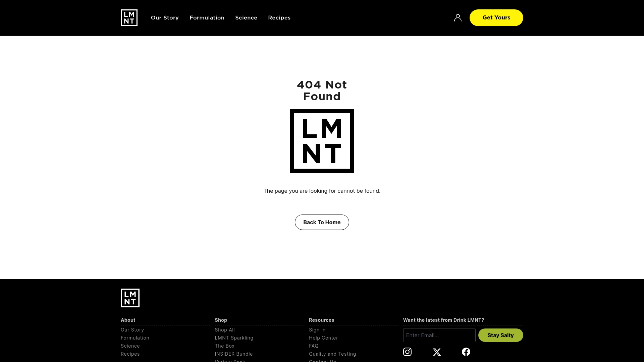The height and width of the screenshot is (362, 644).
Task: Open LMNT Instagram page icon
Action: point(407,352)
